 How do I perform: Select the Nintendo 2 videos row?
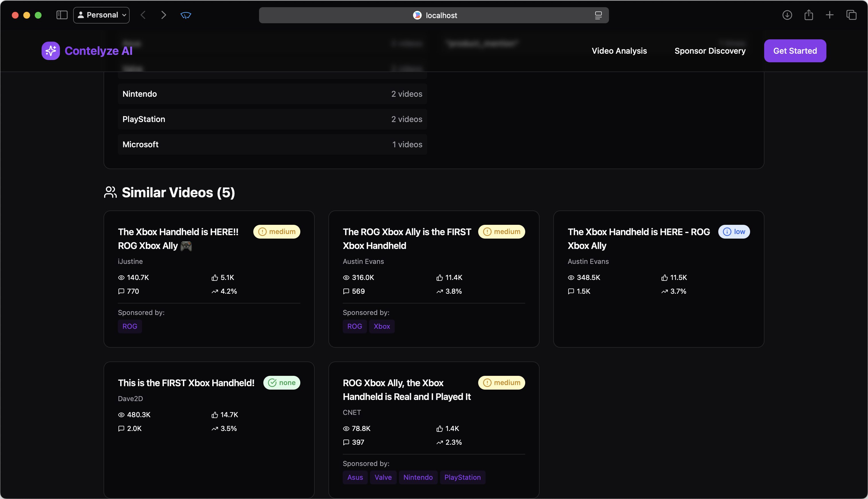(272, 94)
